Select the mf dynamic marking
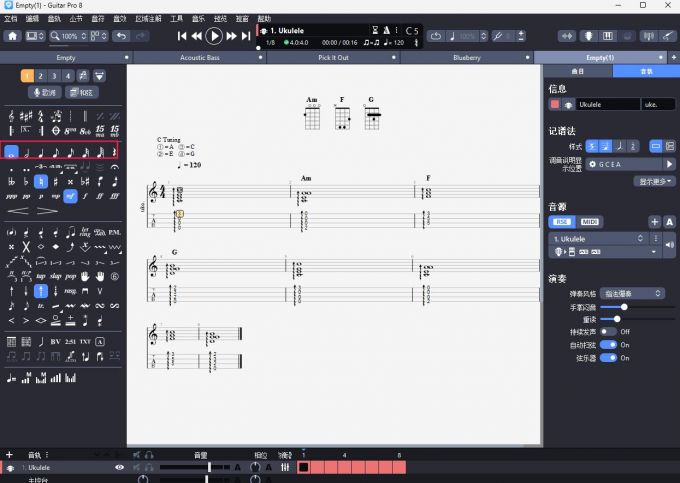This screenshot has height=483, width=680. point(70,197)
